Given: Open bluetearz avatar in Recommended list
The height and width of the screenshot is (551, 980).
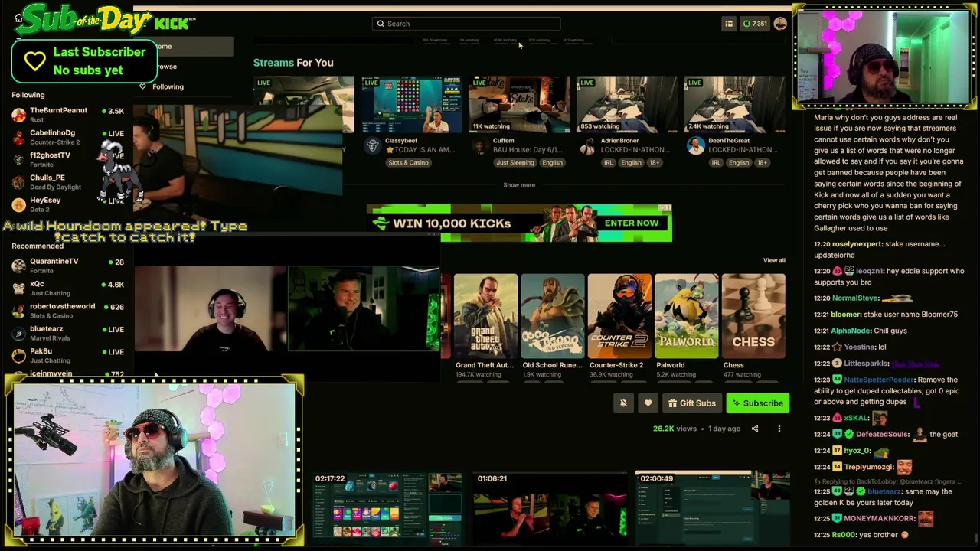Looking at the screenshot, I should point(18,333).
